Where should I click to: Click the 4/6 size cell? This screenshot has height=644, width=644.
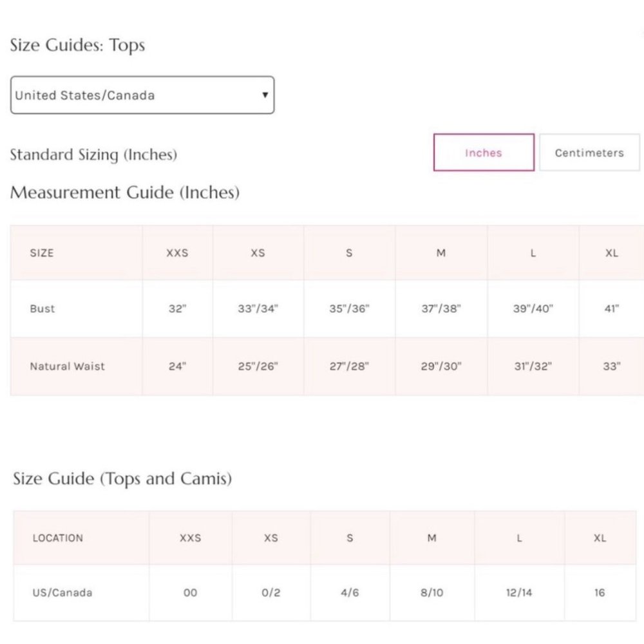[x=350, y=592]
